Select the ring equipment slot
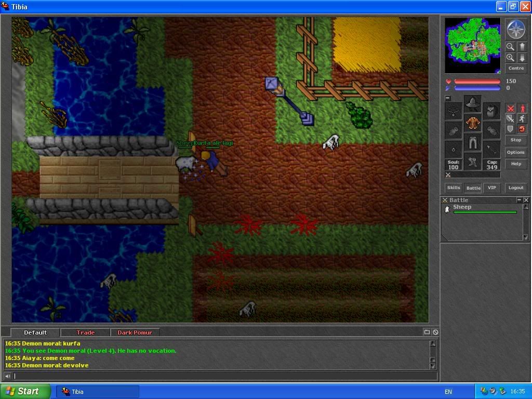532x399 pixels. [x=453, y=150]
